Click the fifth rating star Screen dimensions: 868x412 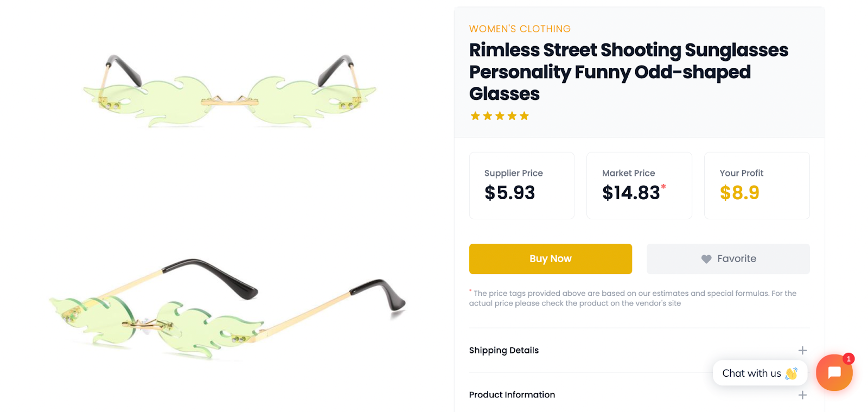click(x=524, y=116)
